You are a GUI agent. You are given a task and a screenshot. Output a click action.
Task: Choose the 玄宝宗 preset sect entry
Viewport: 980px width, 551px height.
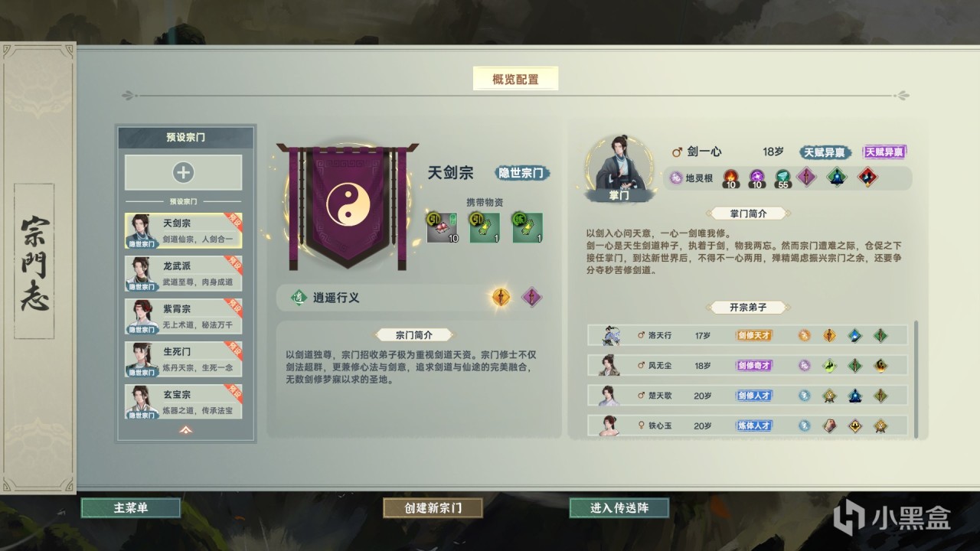click(x=183, y=402)
